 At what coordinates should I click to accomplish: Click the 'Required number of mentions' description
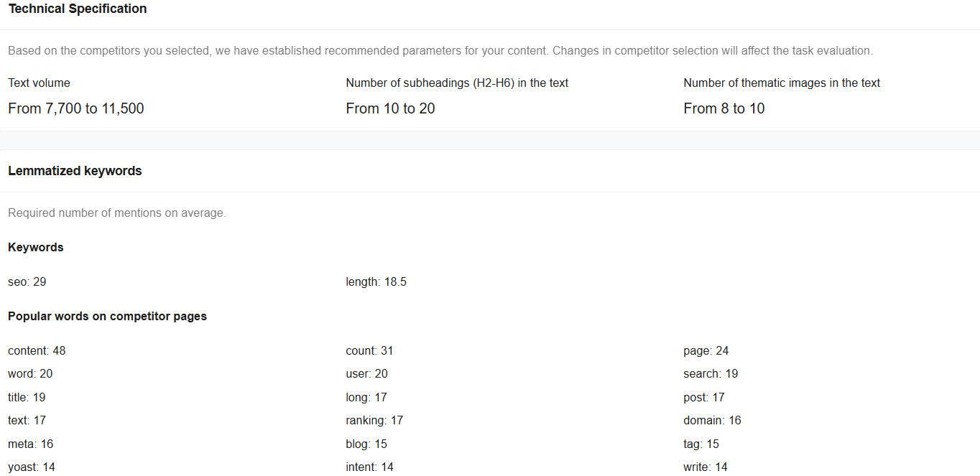point(116,213)
